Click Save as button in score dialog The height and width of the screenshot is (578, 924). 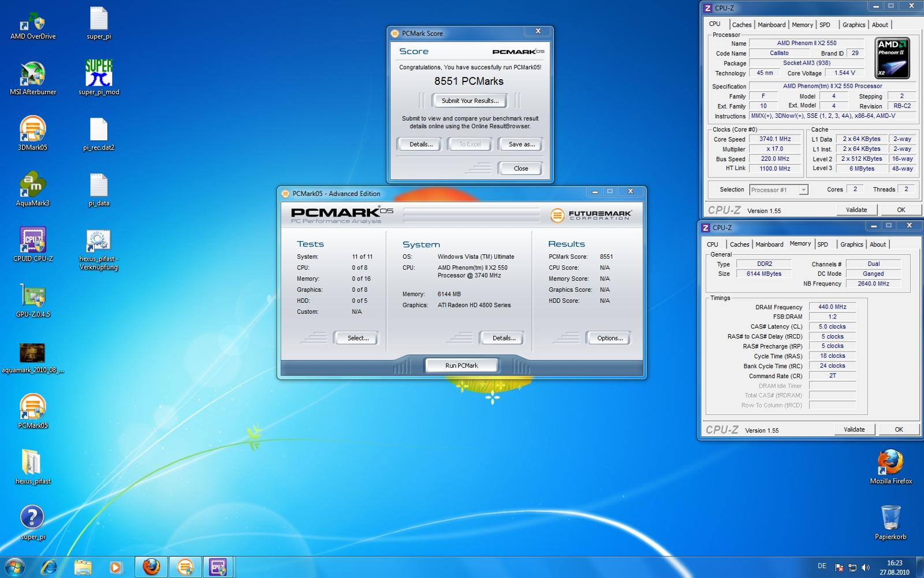tap(521, 144)
